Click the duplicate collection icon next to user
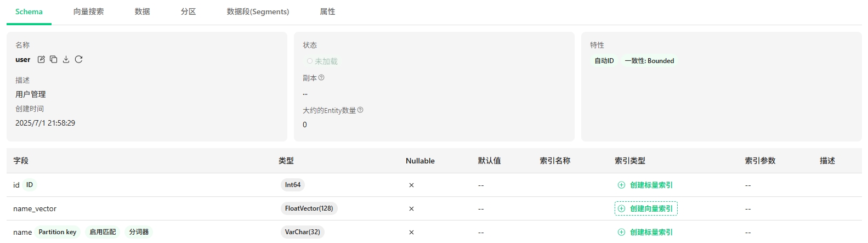The width and height of the screenshot is (868, 243). pyautogui.click(x=53, y=59)
